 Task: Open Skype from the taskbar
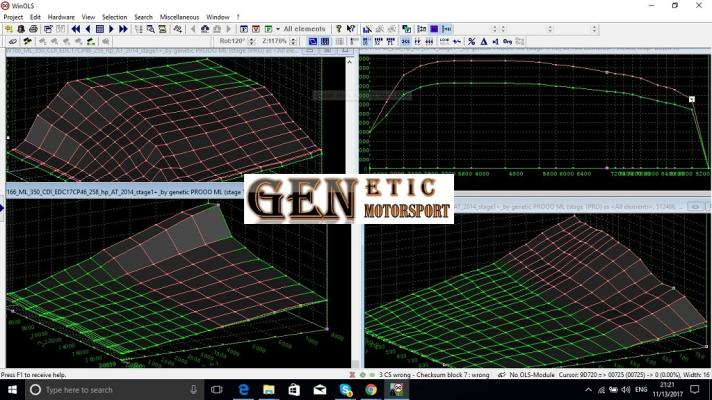[x=346, y=389]
